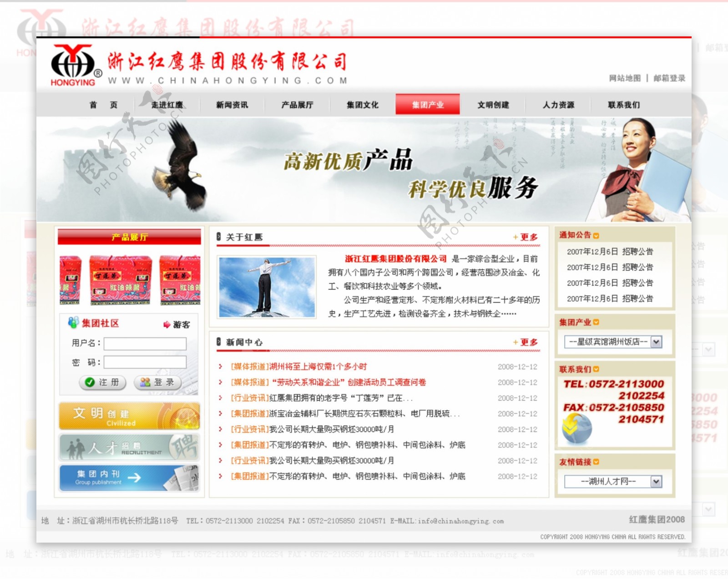Open the man-on-sky image in 关于红鹰
Image resolution: width=728 pixels, height=579 pixels.
coord(267,287)
